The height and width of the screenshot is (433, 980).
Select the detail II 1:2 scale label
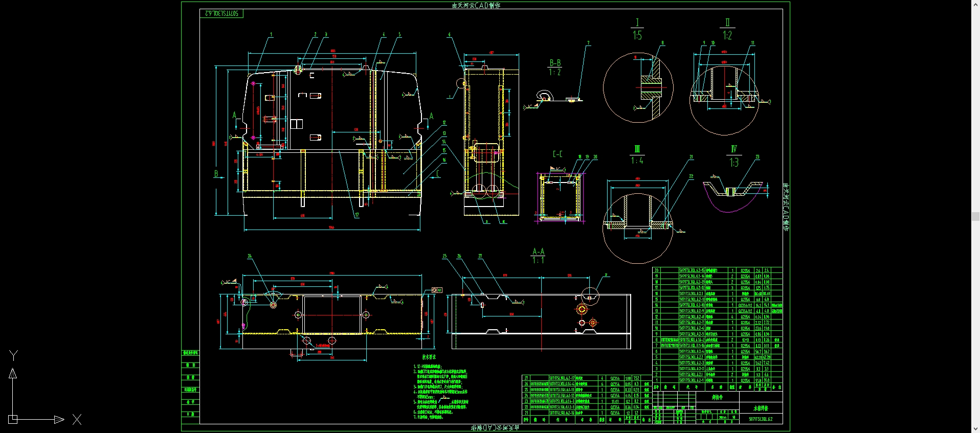tap(727, 30)
